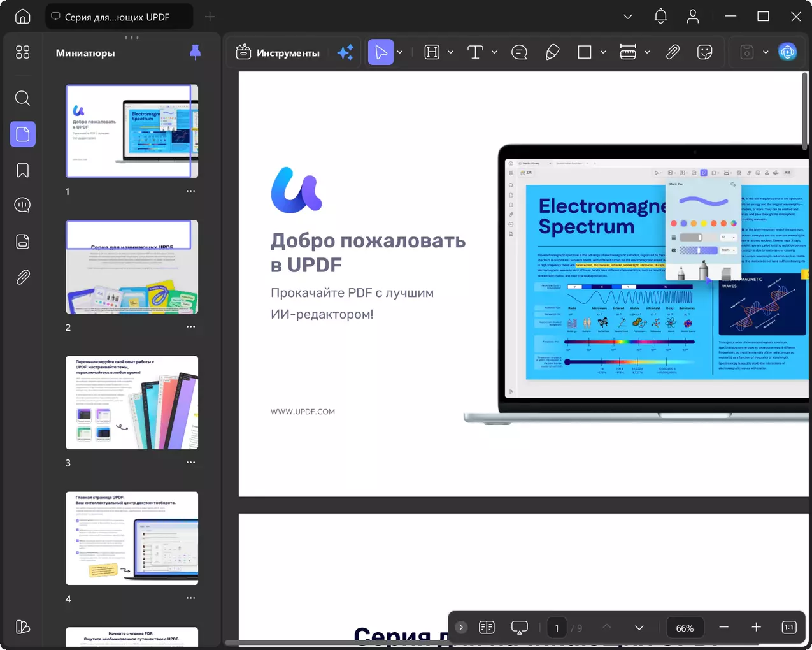Image resolution: width=812 pixels, height=650 pixels.
Task: Open the Инструменты menu button
Action: (x=278, y=53)
